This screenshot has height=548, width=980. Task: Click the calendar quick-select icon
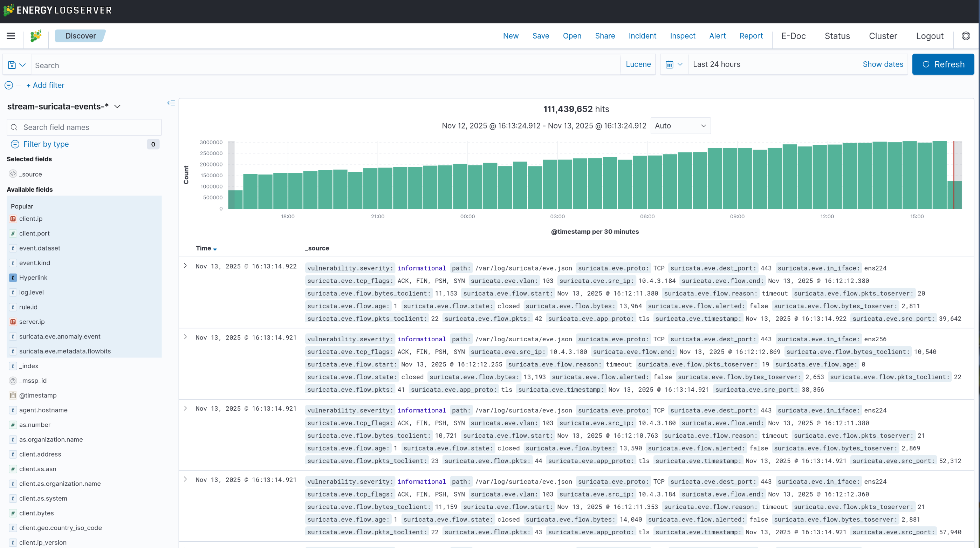pyautogui.click(x=670, y=64)
